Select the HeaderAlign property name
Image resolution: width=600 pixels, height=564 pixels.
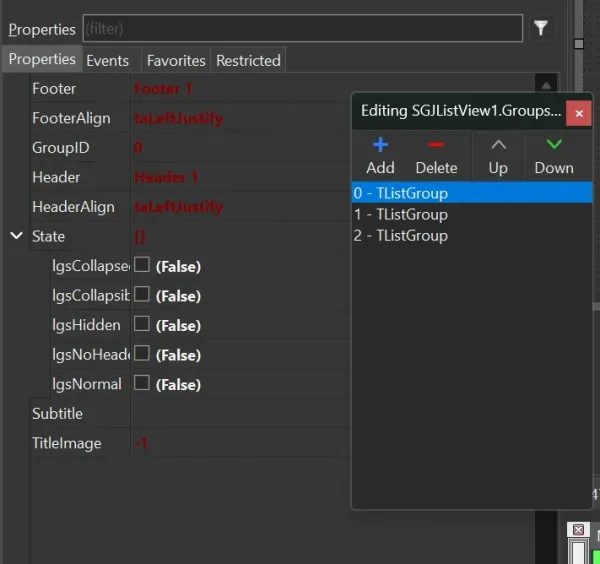[73, 207]
